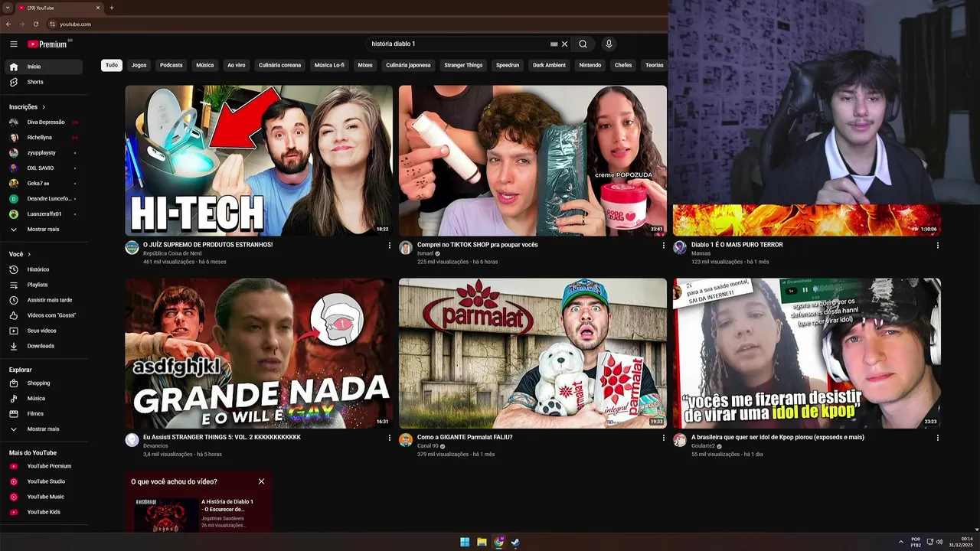Open Filmes under Explorar
This screenshot has height=551, width=980.
(x=43, y=413)
